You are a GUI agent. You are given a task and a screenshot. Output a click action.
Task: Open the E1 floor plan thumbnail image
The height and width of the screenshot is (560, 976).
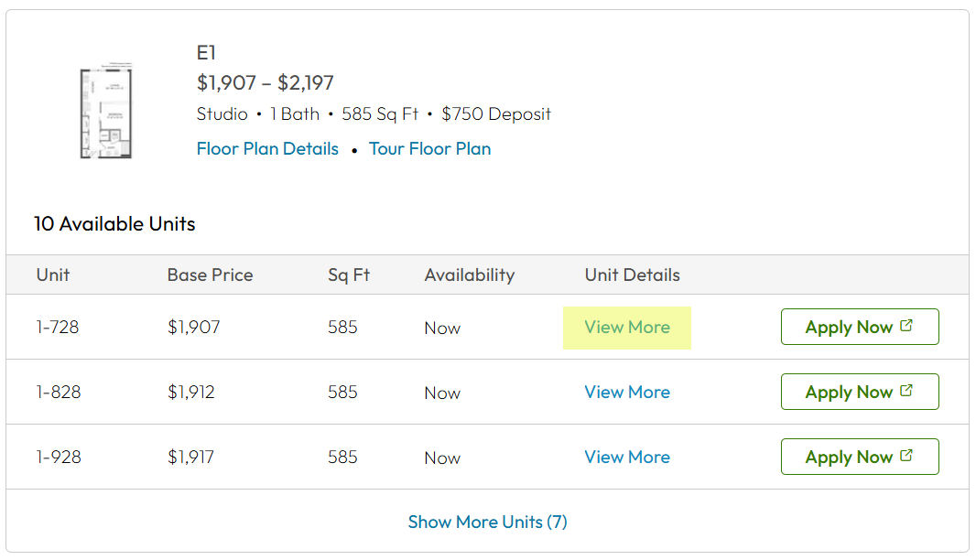(x=106, y=111)
